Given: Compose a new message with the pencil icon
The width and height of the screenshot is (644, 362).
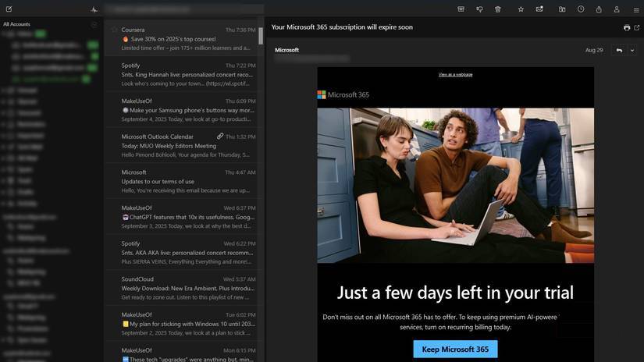Looking at the screenshot, I should 9,9.
